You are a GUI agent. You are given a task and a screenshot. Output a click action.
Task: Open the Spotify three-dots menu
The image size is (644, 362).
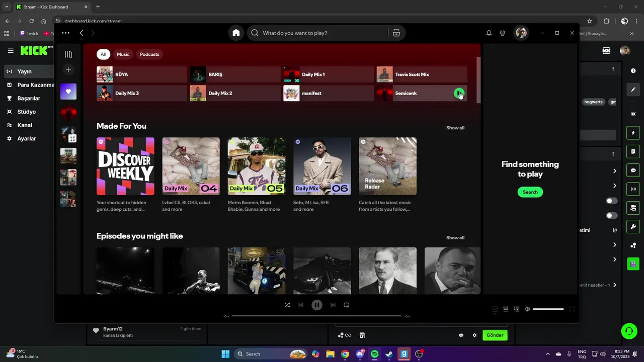(x=66, y=33)
